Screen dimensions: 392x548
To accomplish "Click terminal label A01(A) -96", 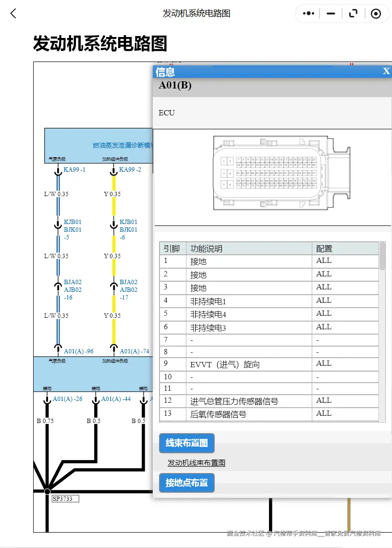I will pos(79,351).
